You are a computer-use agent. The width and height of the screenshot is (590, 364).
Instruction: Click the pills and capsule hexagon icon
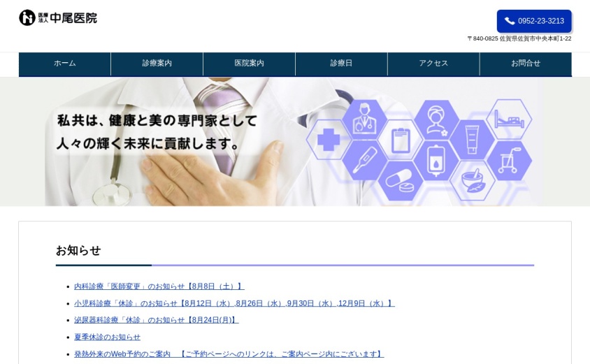[x=401, y=181]
